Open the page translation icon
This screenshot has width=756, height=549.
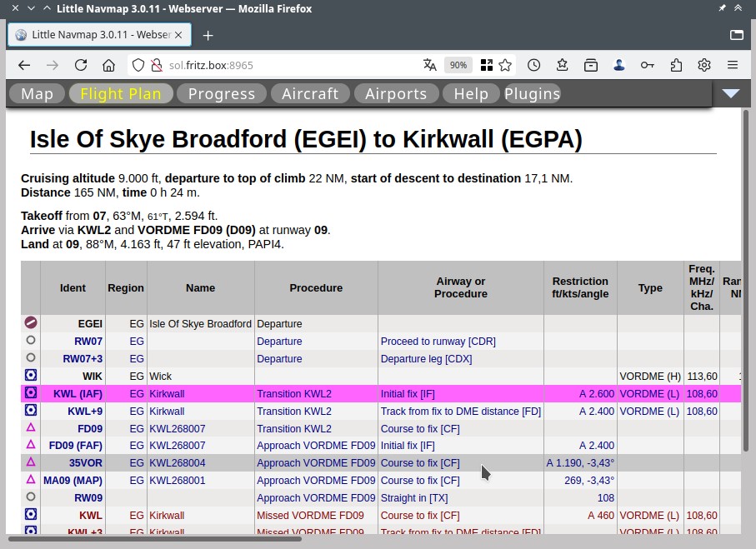click(429, 65)
